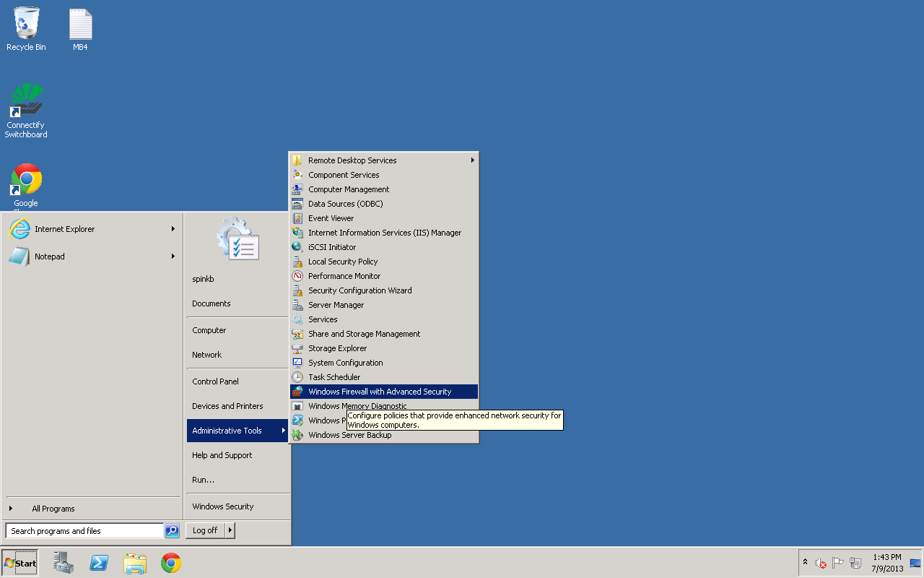Image resolution: width=924 pixels, height=578 pixels.
Task: Click the Server Manager icon in submenu
Action: point(297,305)
